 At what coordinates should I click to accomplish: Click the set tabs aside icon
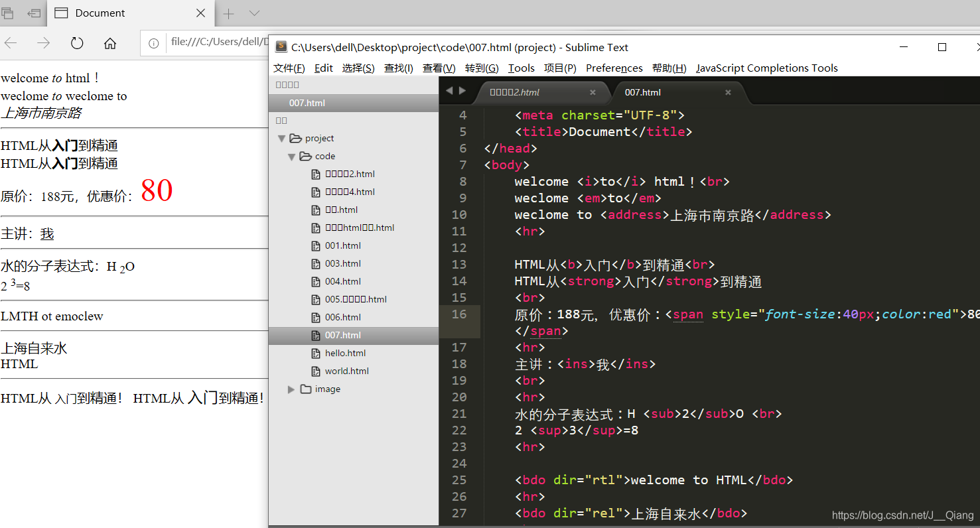[x=33, y=13]
